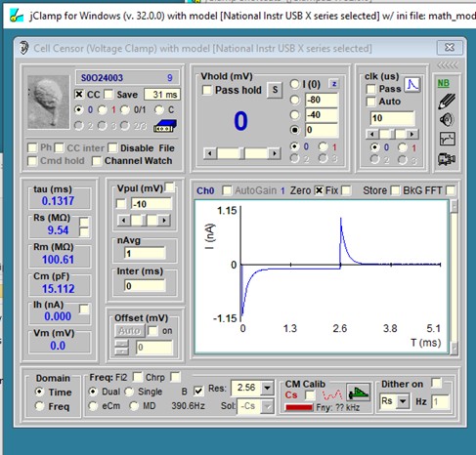The image size is (476, 455).
Task: Select the -80 mV holding radio button
Action: point(295,100)
